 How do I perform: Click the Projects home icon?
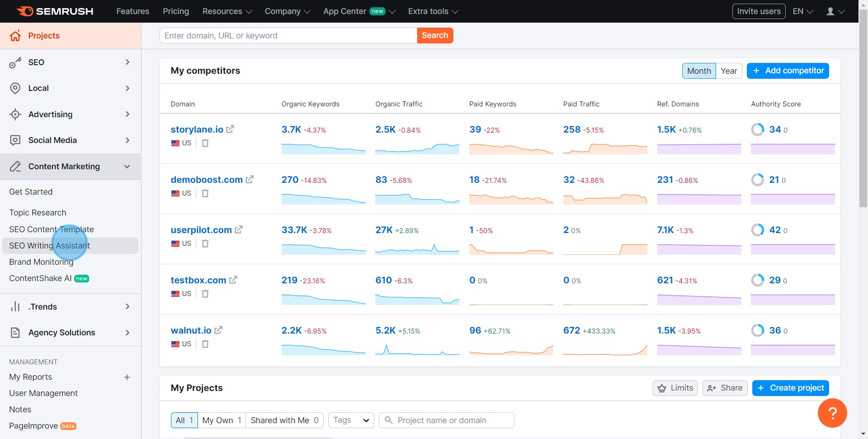pos(15,36)
